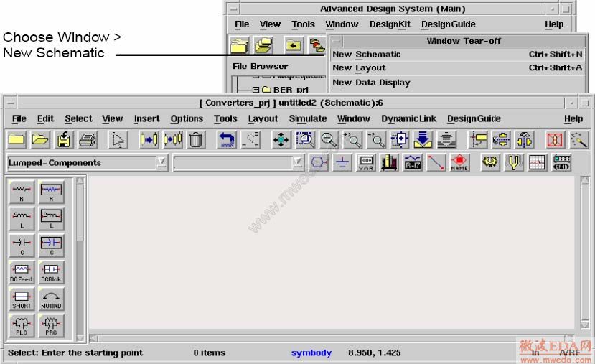Click the View All arrows icon
The width and height of the screenshot is (595, 364).
click(x=281, y=140)
